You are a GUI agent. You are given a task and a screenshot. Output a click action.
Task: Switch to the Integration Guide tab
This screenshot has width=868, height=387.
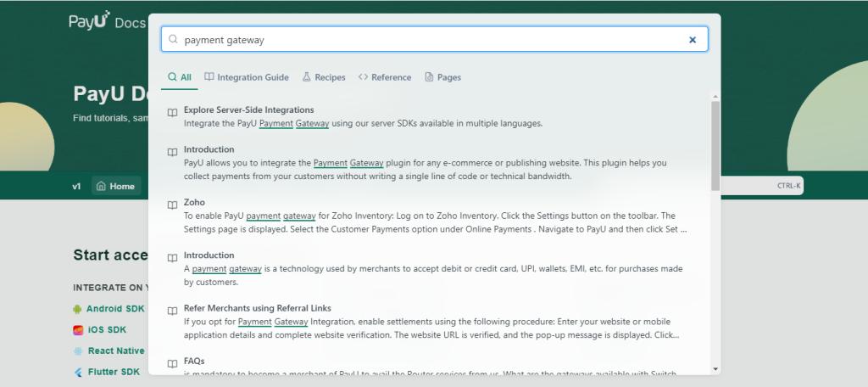pyautogui.click(x=247, y=77)
